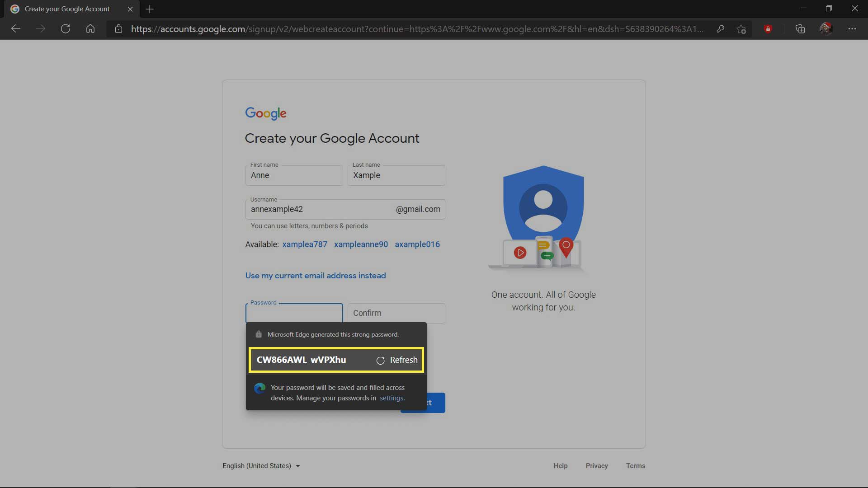Click the home button in browser toolbar
The image size is (868, 488).
[90, 28]
